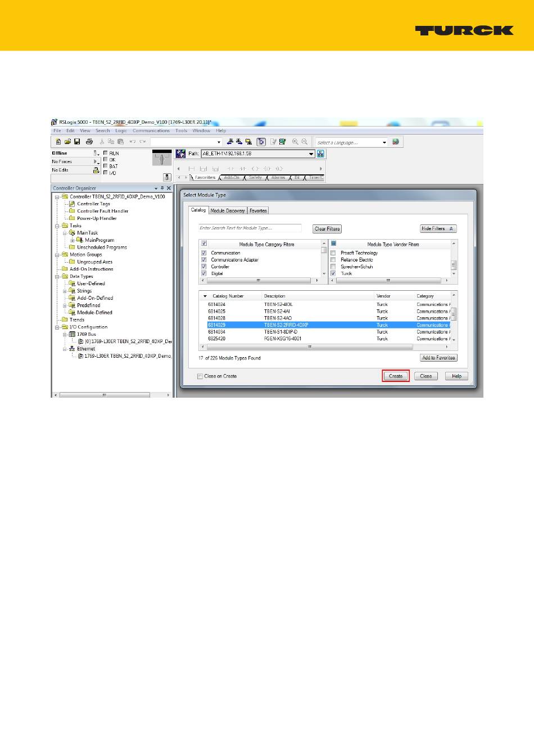534x756 pixels.
Task: Close the Controller Organizer pane
Action: 169,188
